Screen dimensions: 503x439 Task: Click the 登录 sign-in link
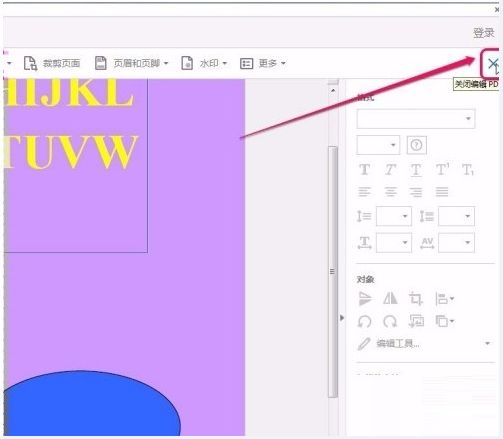484,33
